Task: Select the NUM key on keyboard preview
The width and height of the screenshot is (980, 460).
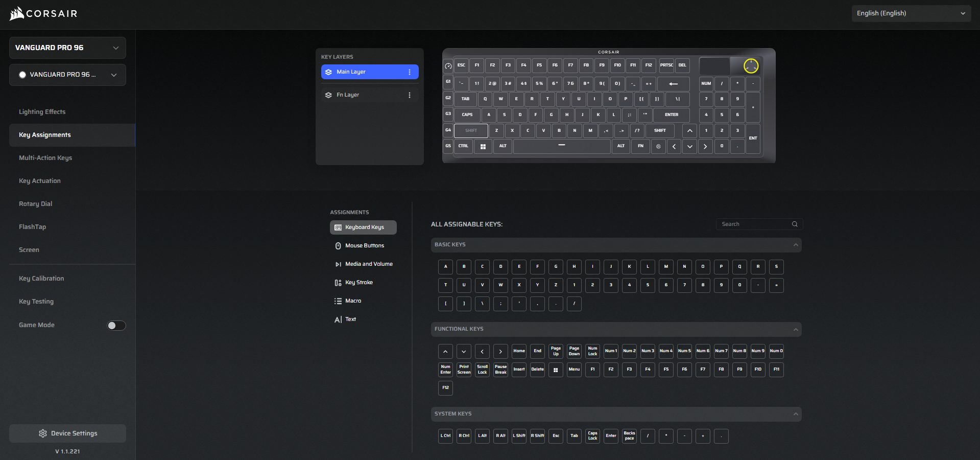Action: pos(706,84)
